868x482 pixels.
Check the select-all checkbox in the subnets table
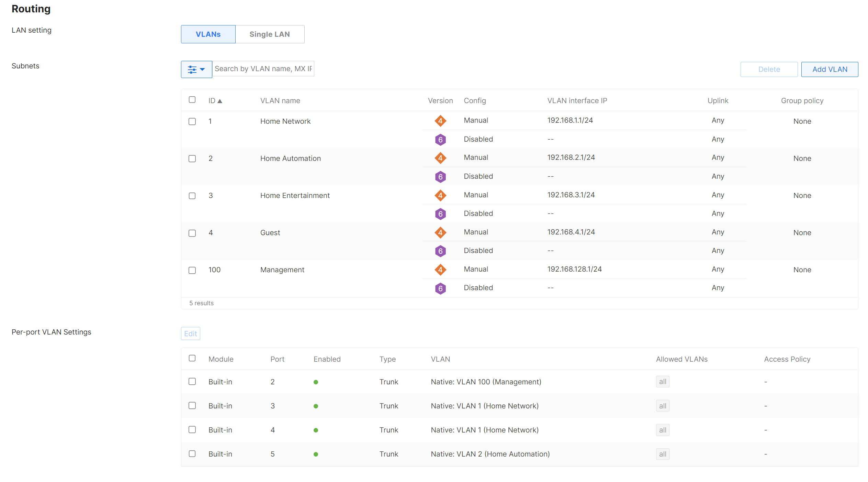pos(192,99)
